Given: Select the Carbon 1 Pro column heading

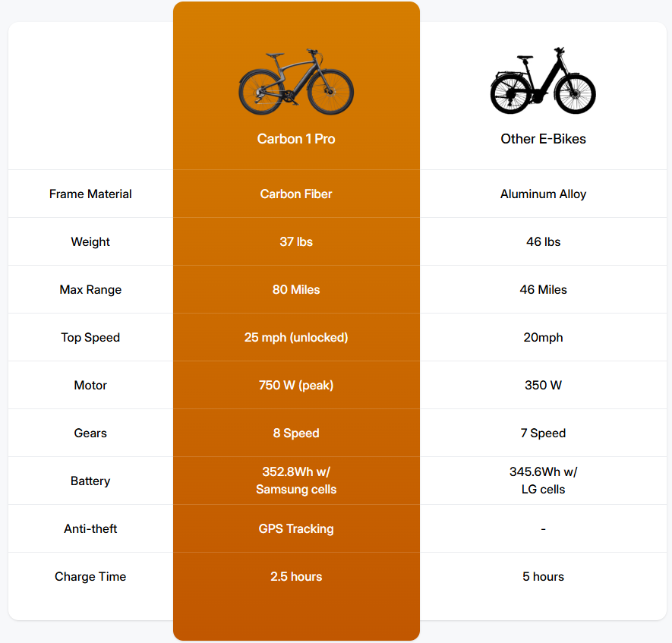Looking at the screenshot, I should (296, 139).
